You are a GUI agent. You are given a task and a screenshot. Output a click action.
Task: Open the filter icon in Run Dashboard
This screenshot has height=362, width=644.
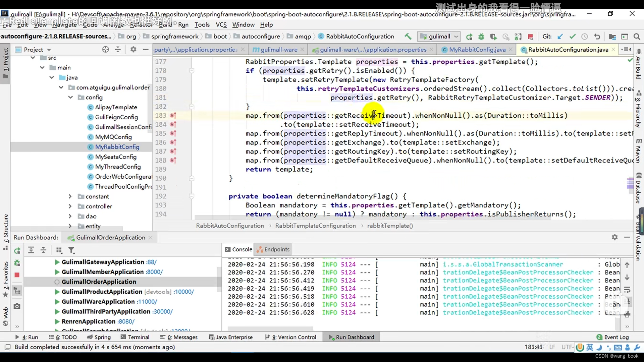tap(71, 250)
